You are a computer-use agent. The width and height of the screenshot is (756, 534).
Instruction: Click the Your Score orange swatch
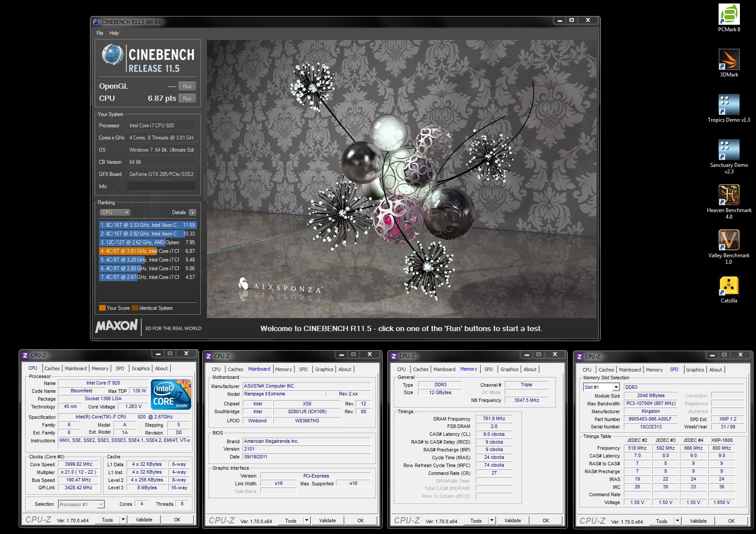[103, 308]
